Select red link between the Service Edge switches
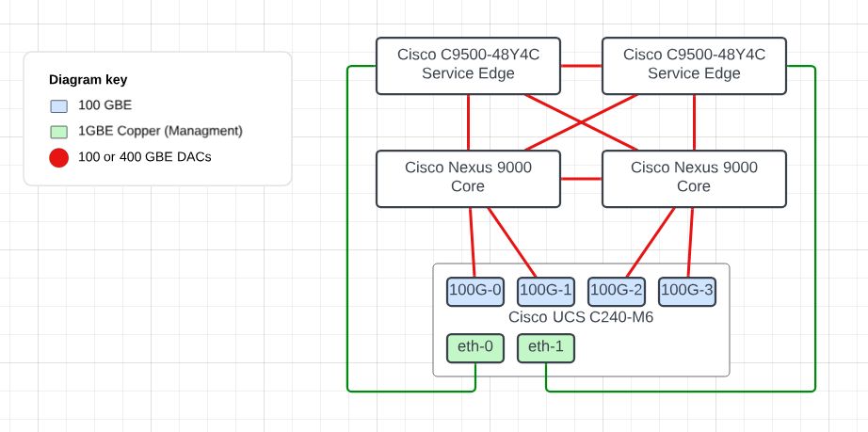The height and width of the screenshot is (432, 868). pos(581,66)
